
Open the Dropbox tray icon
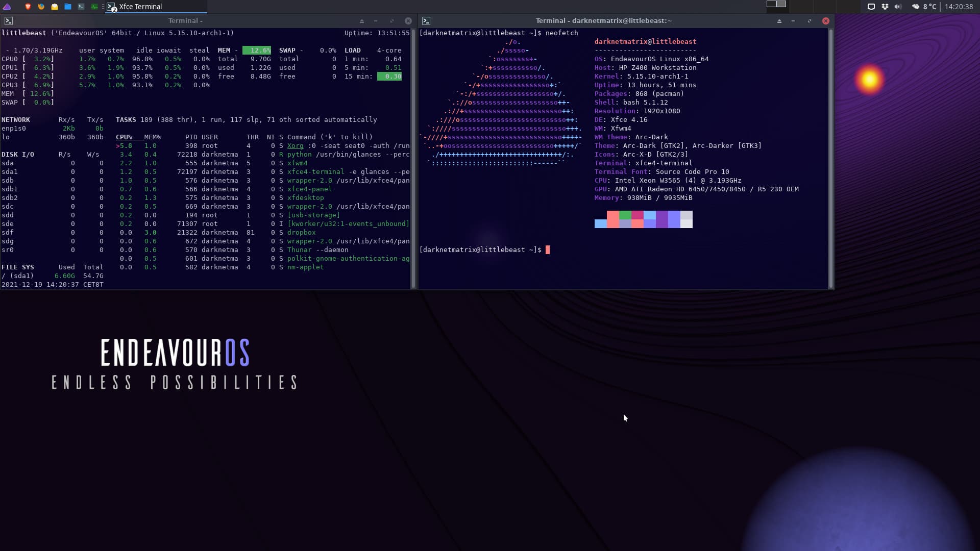coord(885,7)
